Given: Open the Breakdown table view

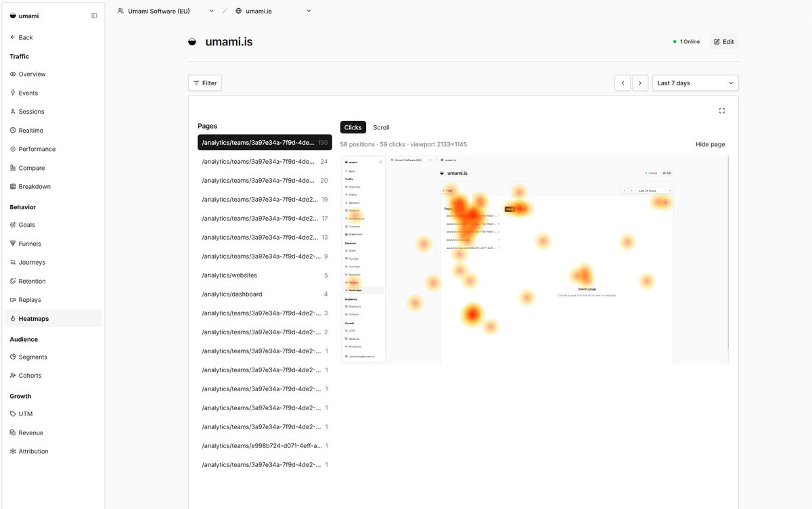Looking at the screenshot, I should click(x=30, y=186).
